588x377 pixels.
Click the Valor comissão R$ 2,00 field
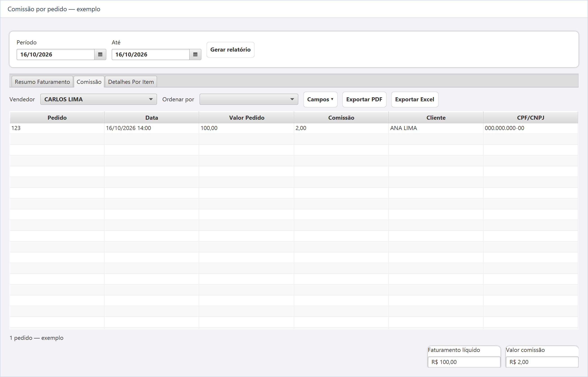[x=542, y=362]
